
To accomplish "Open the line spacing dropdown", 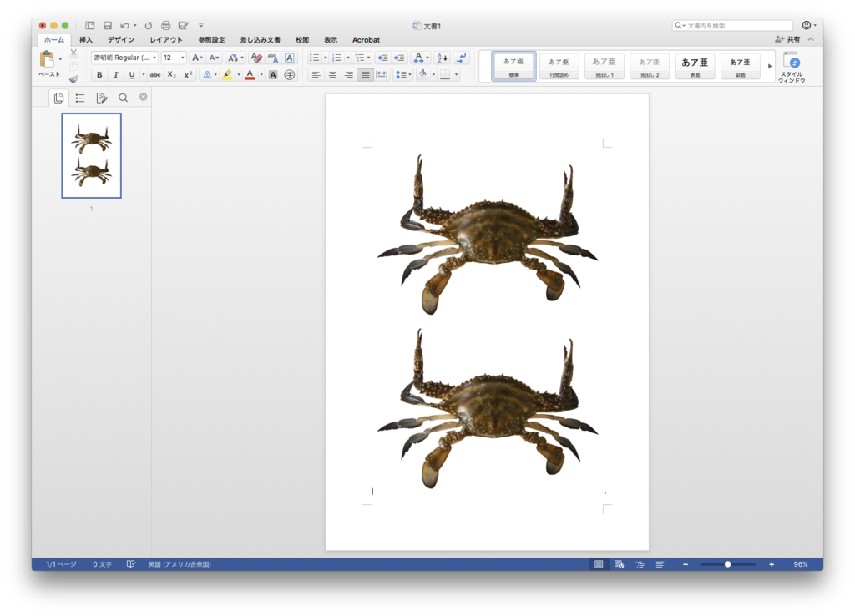I will click(x=403, y=74).
